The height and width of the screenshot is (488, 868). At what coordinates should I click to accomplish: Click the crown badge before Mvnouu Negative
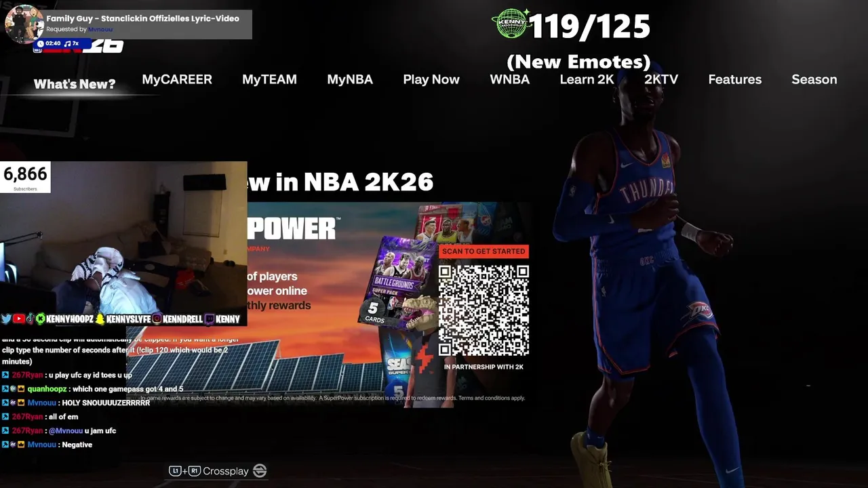point(21,445)
